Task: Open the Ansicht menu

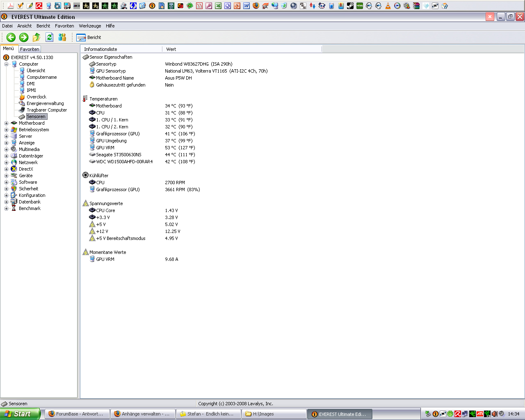Action: 25,26
